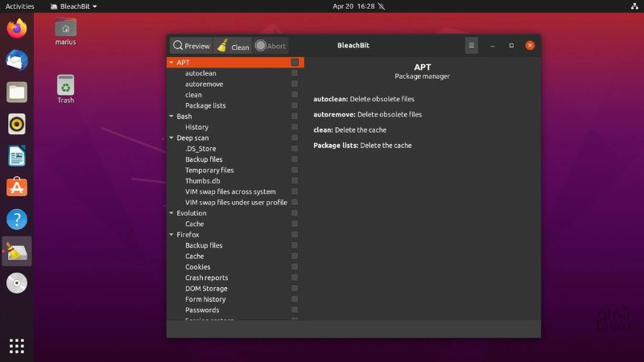The width and height of the screenshot is (644, 362).
Task: Minimize the BleachBit window
Action: pos(493,46)
